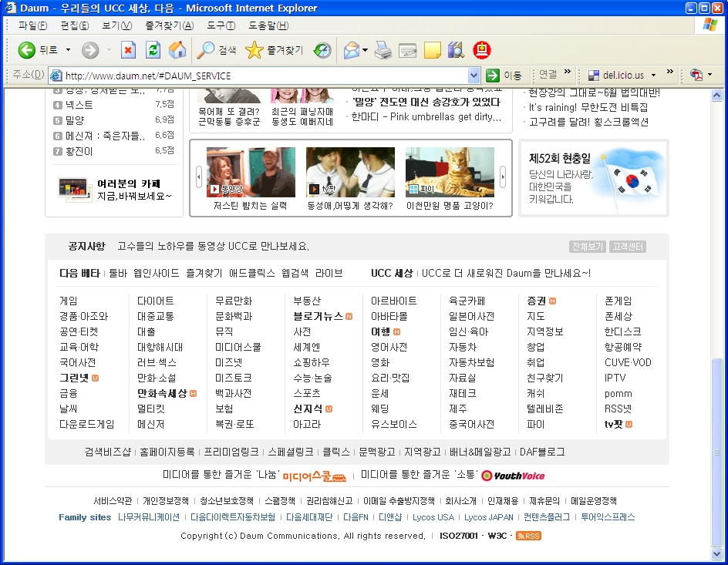Open 검색비즈샵 link
This screenshot has height=565, width=728.
click(x=108, y=452)
